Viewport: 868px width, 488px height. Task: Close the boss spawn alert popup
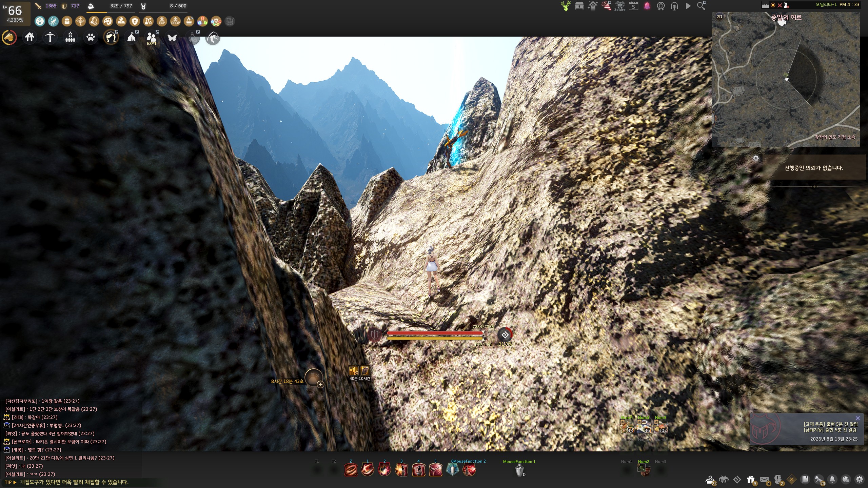click(x=858, y=418)
